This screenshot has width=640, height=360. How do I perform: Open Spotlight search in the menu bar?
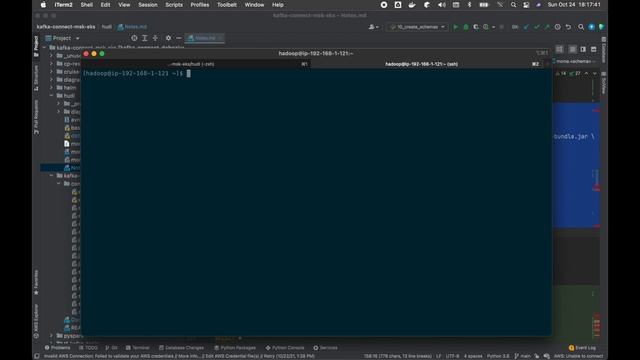click(x=513, y=5)
